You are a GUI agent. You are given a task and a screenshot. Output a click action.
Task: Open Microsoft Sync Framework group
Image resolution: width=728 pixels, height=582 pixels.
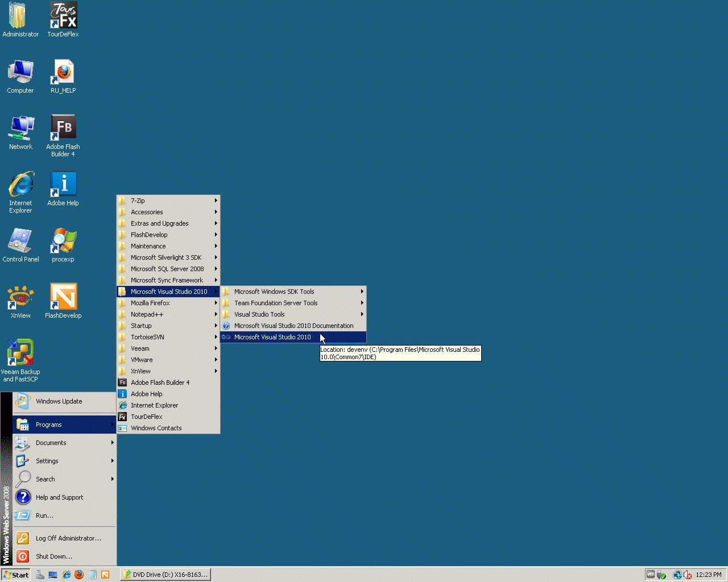tap(168, 280)
